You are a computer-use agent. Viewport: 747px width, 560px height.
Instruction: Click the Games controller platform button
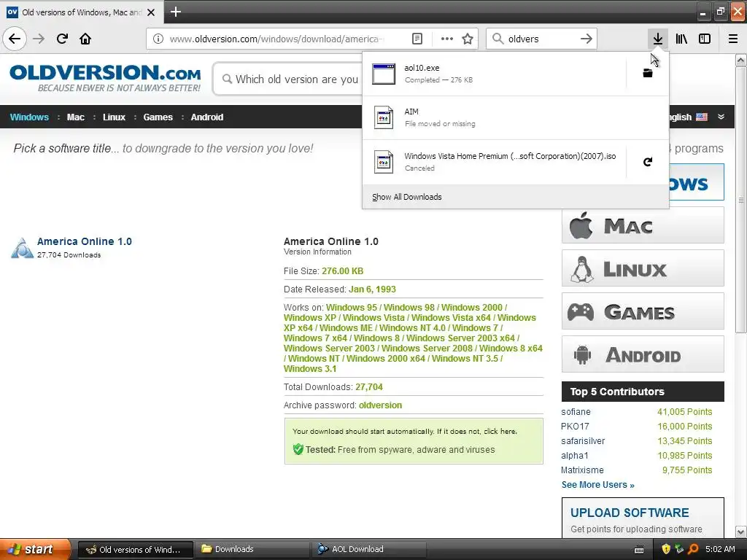pos(643,311)
